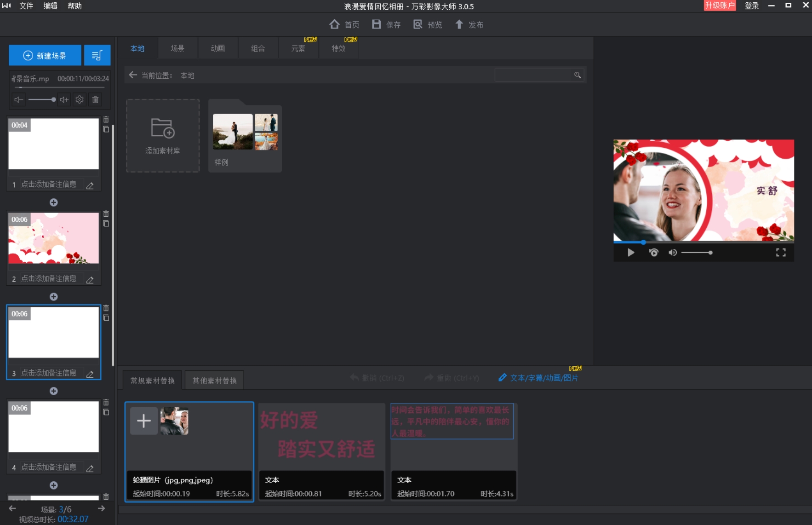Add image with plus in 轮播图片 card
Viewport: 812px width, 525px height.
pyautogui.click(x=144, y=421)
